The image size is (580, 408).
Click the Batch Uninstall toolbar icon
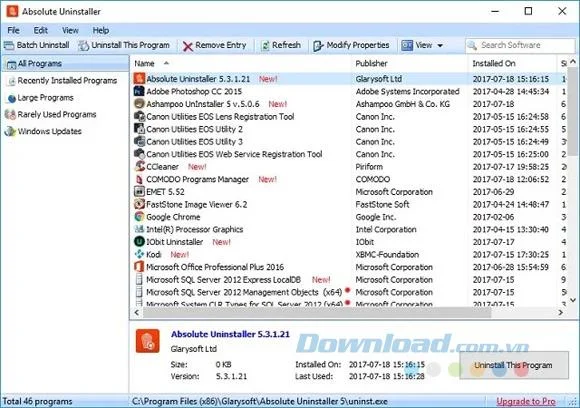tap(9, 45)
